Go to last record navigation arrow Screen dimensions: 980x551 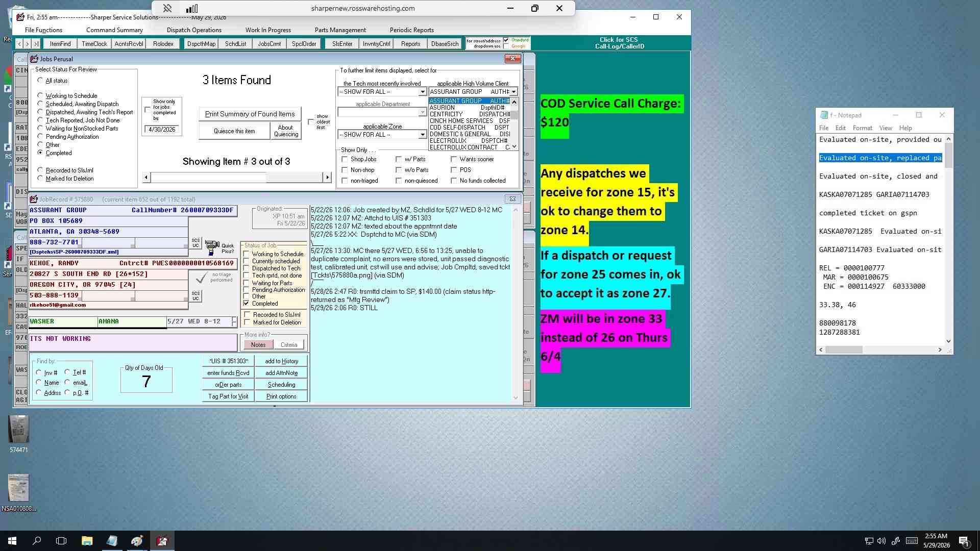point(36,44)
